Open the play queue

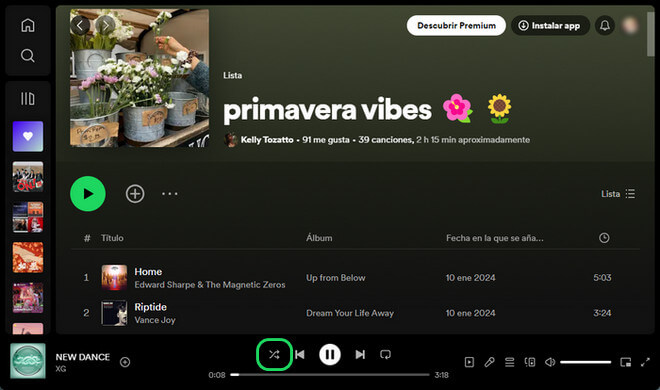pos(510,362)
